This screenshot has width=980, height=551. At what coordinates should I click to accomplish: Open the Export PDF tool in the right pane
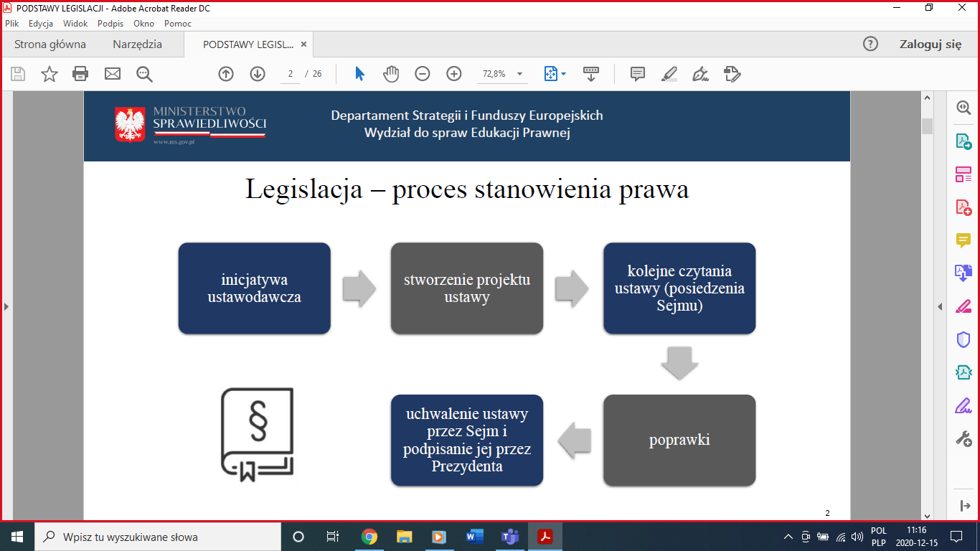pyautogui.click(x=963, y=141)
